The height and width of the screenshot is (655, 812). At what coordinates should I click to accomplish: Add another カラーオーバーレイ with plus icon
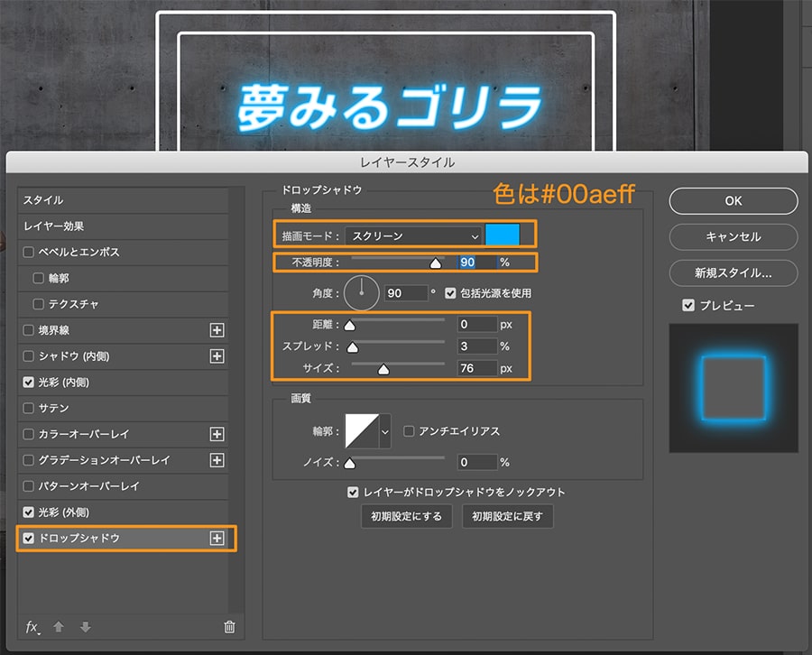pos(217,434)
